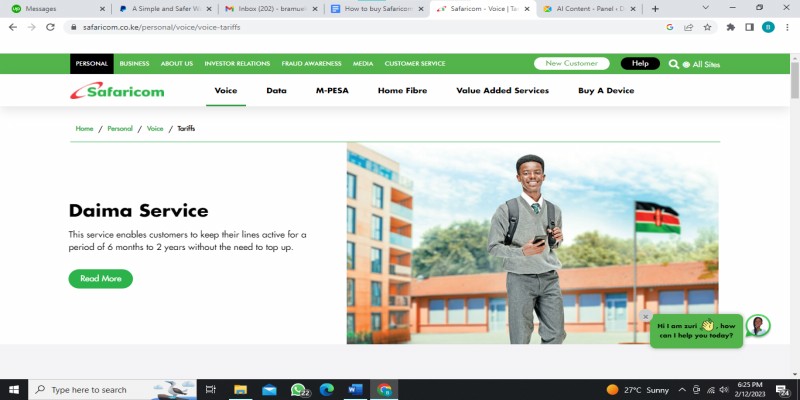Screen dimensions: 800x400
Task: Open the Home Fibre navigation menu
Action: click(403, 91)
